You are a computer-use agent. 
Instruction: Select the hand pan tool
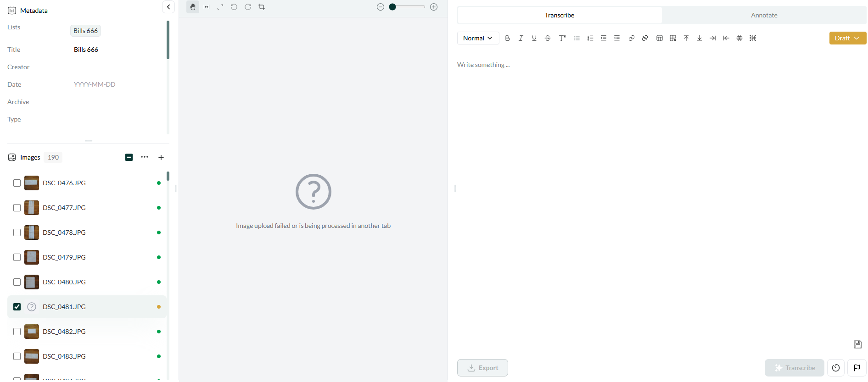pyautogui.click(x=193, y=7)
